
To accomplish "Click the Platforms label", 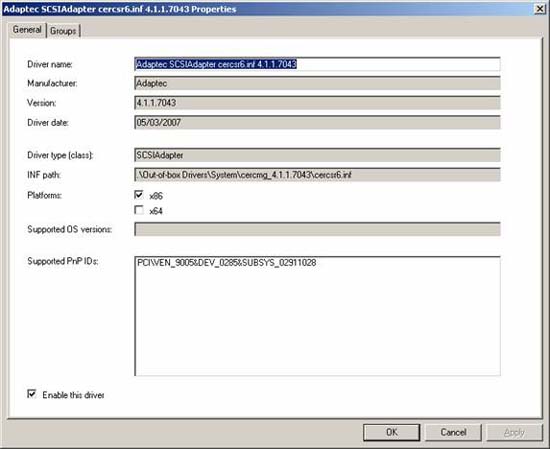I will click(x=45, y=195).
